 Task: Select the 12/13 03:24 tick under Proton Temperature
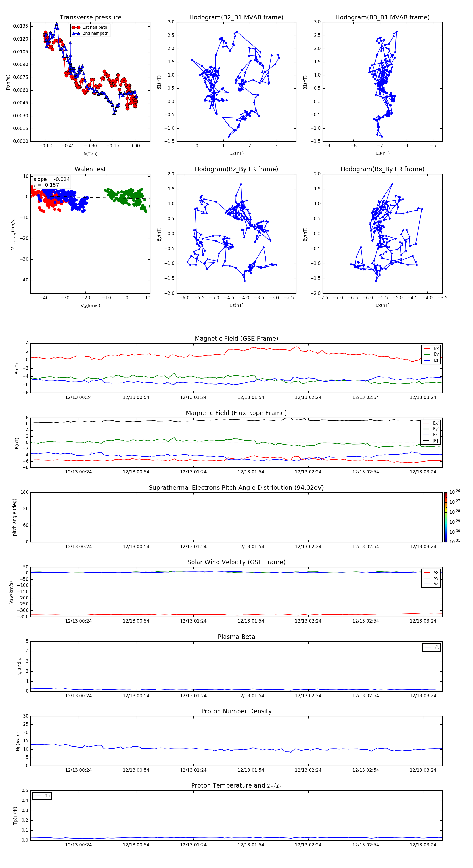coord(423,845)
